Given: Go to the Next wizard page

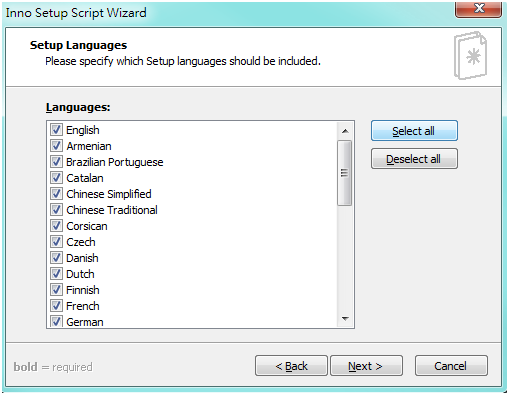Looking at the screenshot, I should (x=366, y=366).
